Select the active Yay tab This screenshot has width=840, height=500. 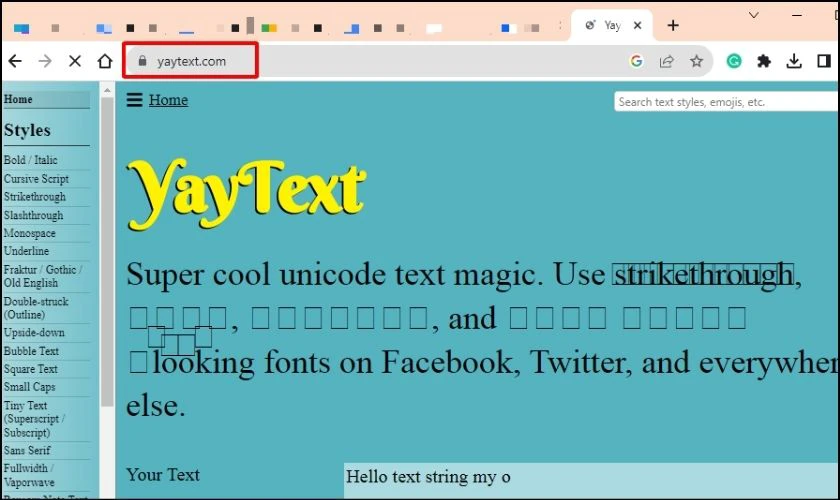coord(612,25)
